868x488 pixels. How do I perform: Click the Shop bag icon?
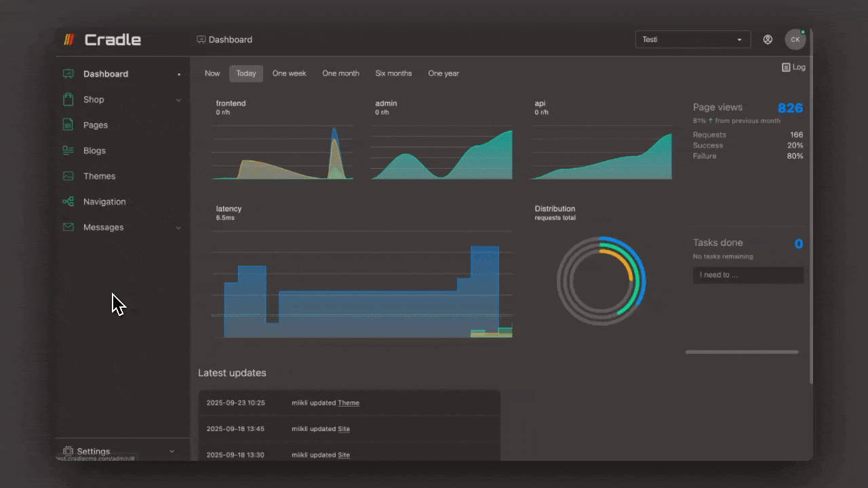[x=68, y=100]
